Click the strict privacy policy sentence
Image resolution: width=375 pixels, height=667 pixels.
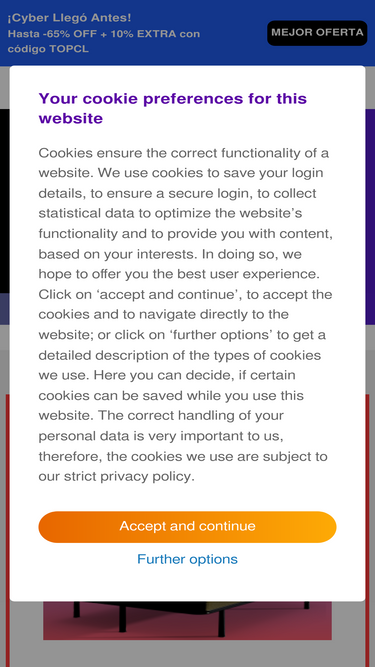pyautogui.click(x=183, y=466)
